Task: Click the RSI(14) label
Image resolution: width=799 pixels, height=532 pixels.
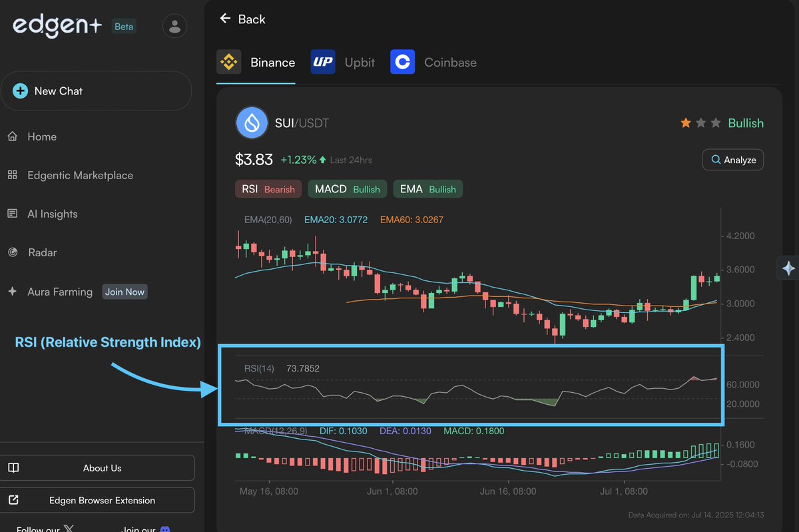Action: click(x=260, y=368)
